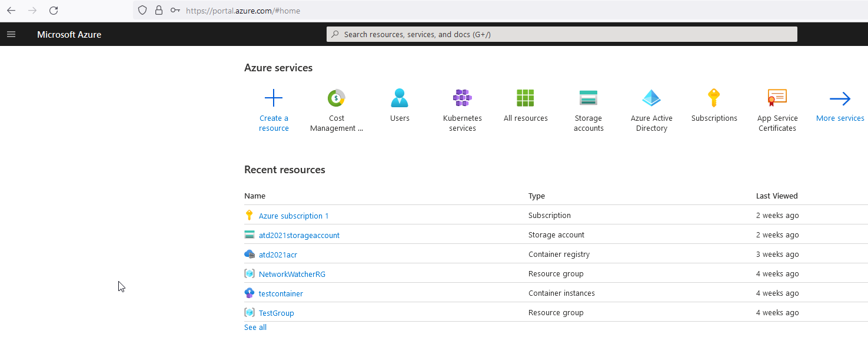868x337 pixels.
Task: Go back with browser back arrow
Action: point(11,11)
